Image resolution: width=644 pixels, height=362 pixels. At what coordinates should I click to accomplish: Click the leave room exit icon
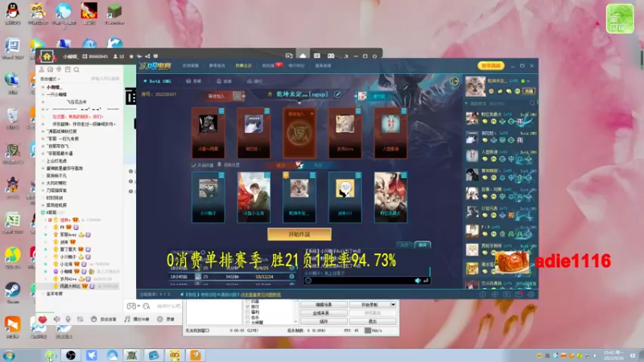(x=454, y=81)
